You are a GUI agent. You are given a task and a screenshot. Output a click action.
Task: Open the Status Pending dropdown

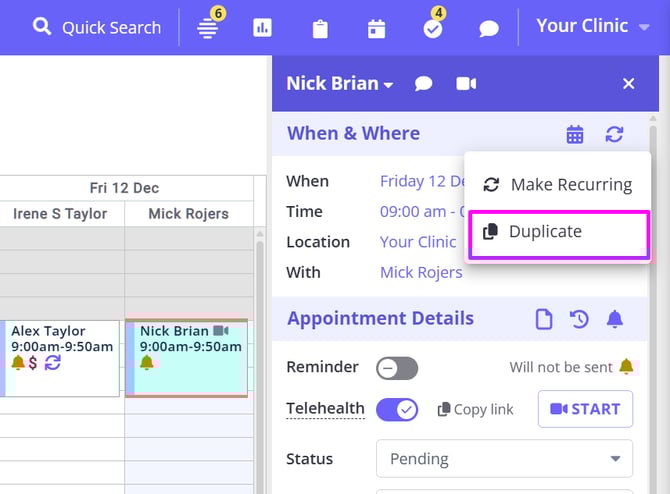pyautogui.click(x=504, y=459)
